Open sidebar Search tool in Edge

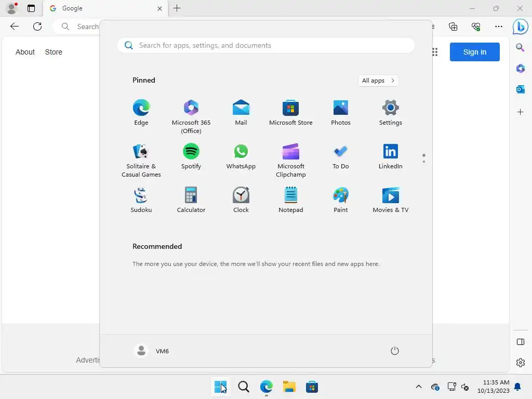point(520,47)
